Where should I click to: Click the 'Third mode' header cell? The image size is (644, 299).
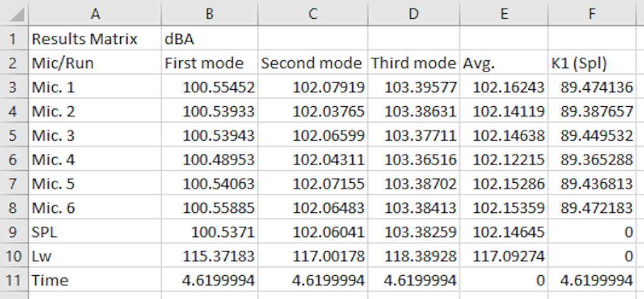click(x=414, y=63)
